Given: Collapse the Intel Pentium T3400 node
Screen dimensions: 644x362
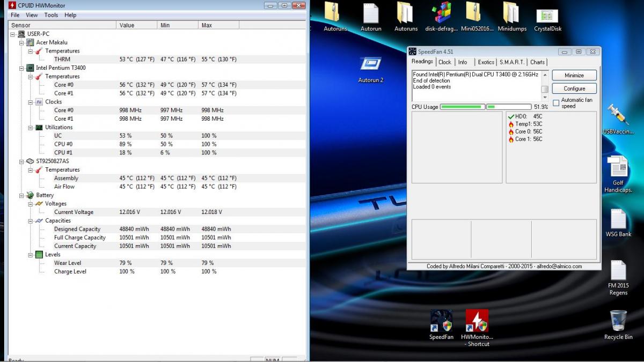Looking at the screenshot, I should pos(22,68).
